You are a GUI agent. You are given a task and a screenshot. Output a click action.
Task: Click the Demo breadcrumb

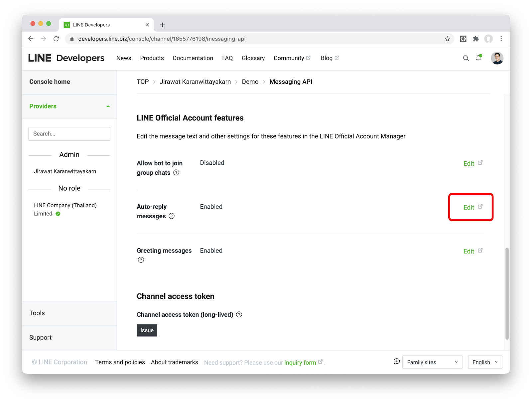point(250,82)
